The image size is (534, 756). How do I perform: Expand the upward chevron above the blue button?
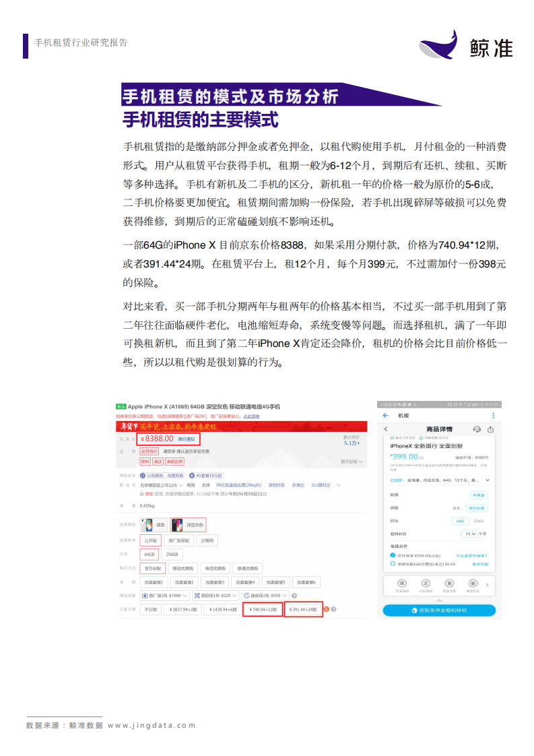[x=439, y=600]
